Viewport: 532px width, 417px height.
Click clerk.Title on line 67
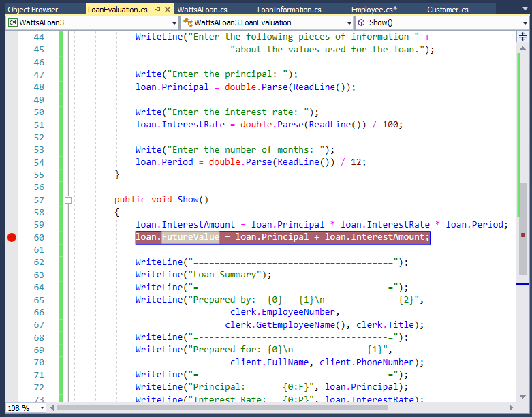coord(385,325)
